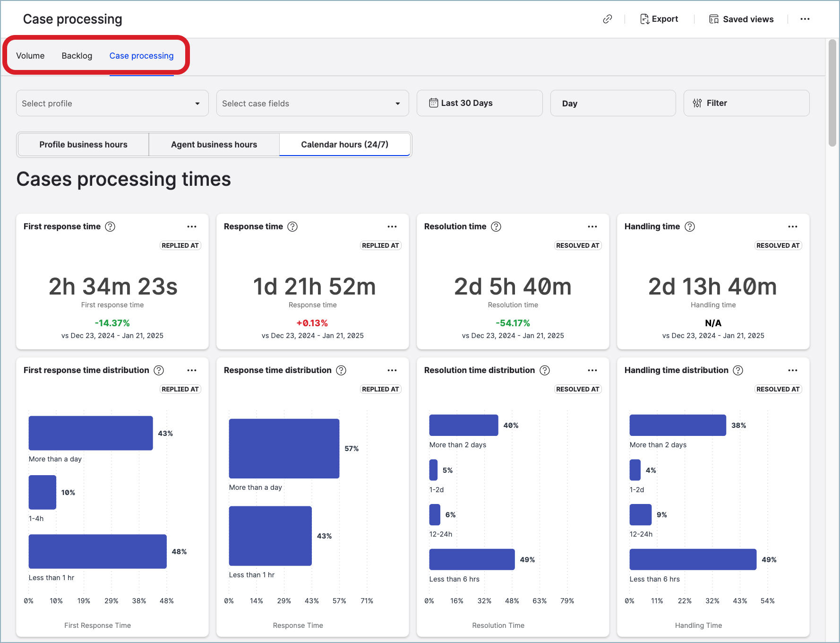This screenshot has height=643, width=840.
Task: Switch to Profile business hours
Action: click(83, 145)
